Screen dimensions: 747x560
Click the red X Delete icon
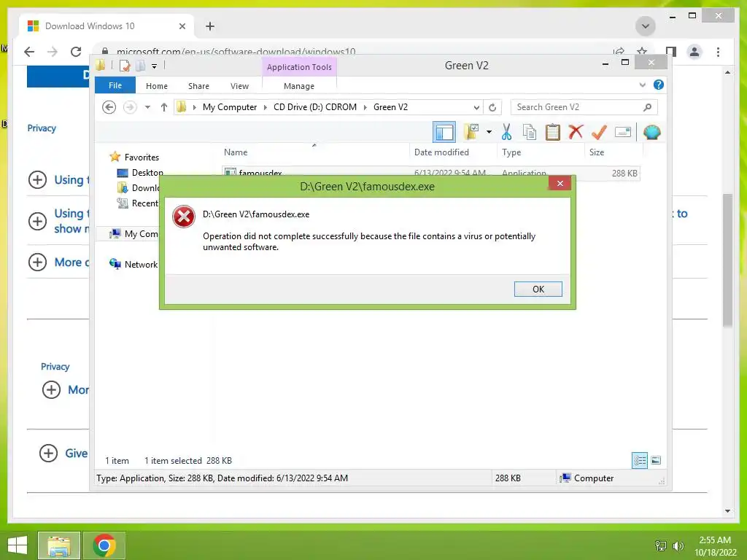576,132
